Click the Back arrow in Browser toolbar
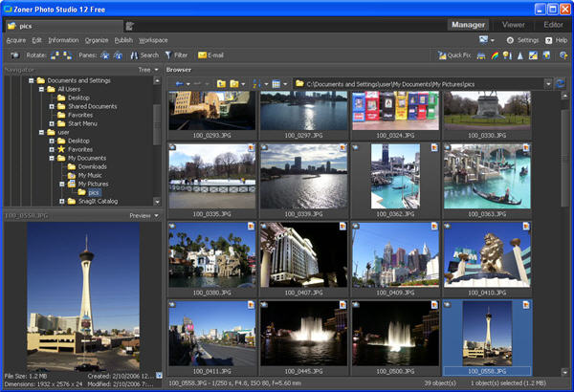The width and height of the screenshot is (574, 392). point(178,84)
